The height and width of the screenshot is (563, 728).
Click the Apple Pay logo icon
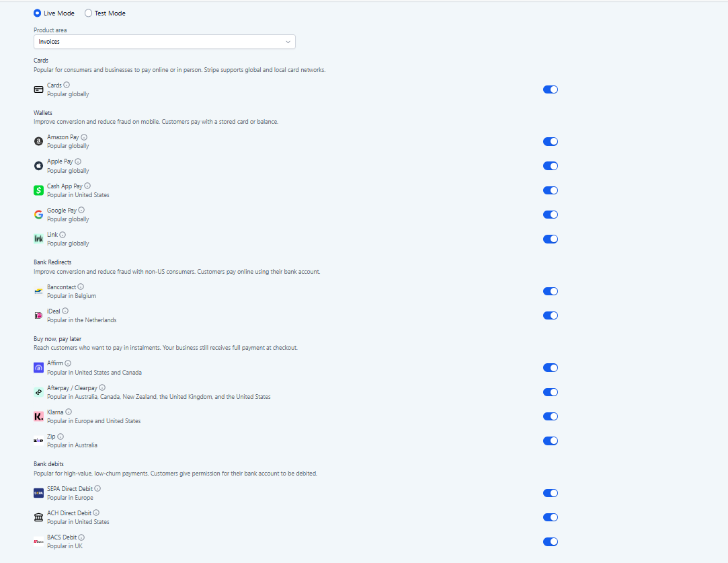pyautogui.click(x=38, y=166)
